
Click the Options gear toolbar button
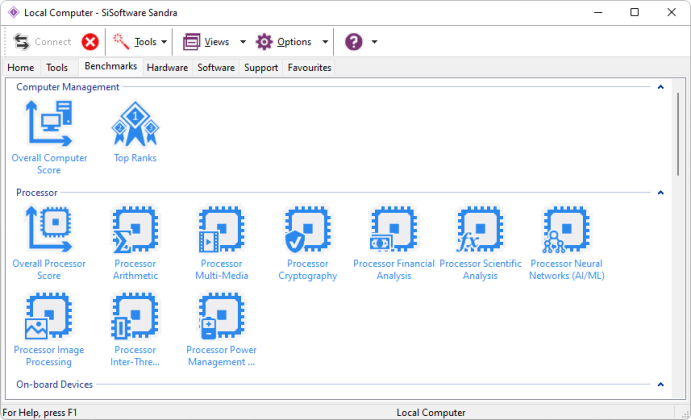coord(284,42)
